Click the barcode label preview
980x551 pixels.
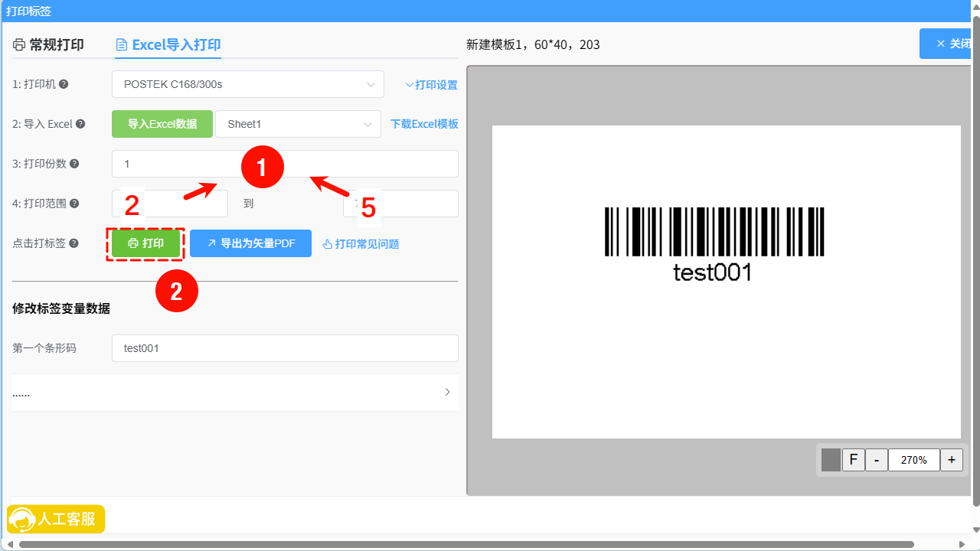[726, 282]
